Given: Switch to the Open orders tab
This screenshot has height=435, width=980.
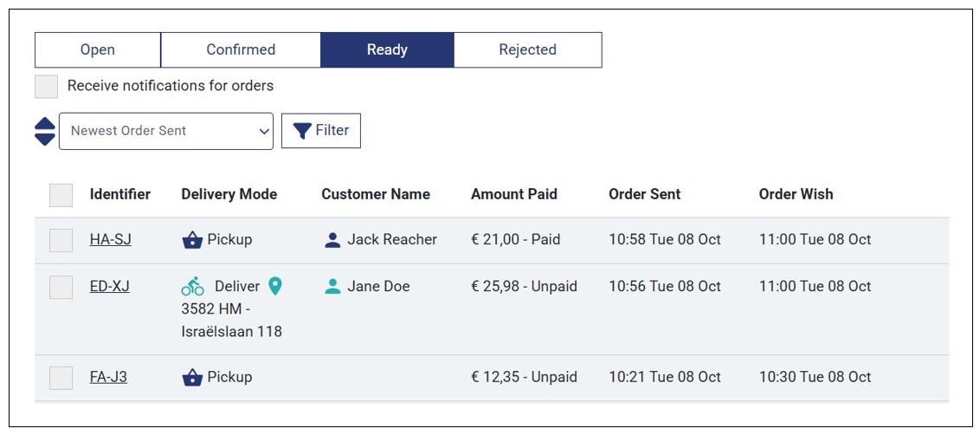Looking at the screenshot, I should point(98,50).
